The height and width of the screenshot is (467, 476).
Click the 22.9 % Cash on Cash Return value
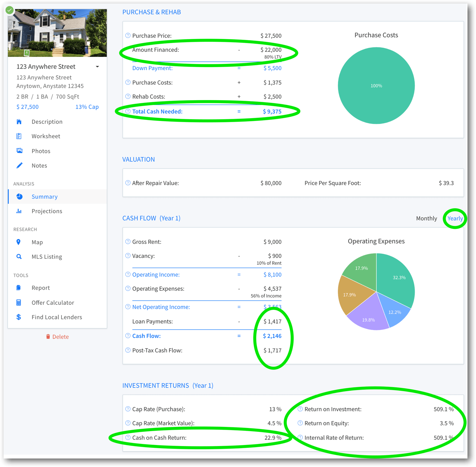pyautogui.click(x=273, y=438)
